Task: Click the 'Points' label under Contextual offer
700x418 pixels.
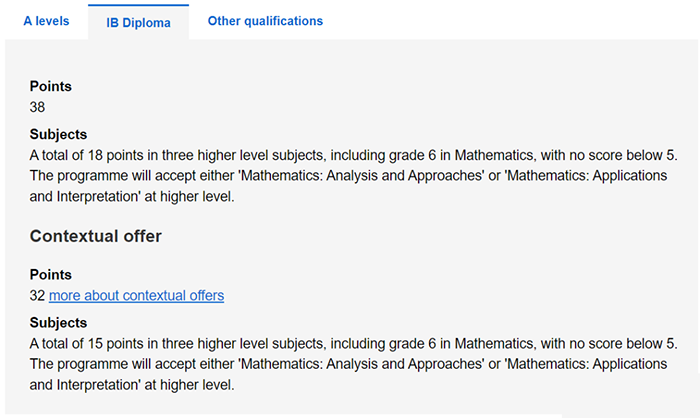Action: (x=51, y=275)
